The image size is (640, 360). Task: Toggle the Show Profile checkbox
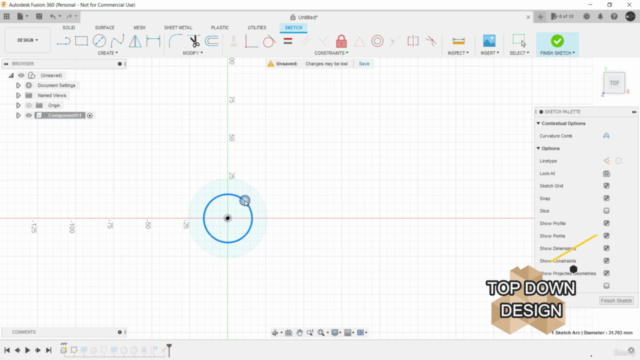pos(606,223)
